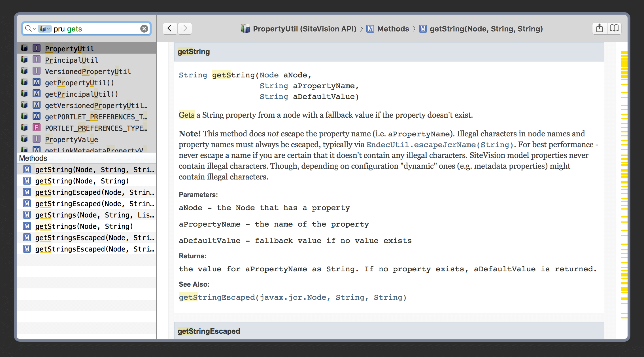This screenshot has height=357, width=644.
Task: Click the PropertyUtil breadcrumb docset icon
Action: [245, 29]
